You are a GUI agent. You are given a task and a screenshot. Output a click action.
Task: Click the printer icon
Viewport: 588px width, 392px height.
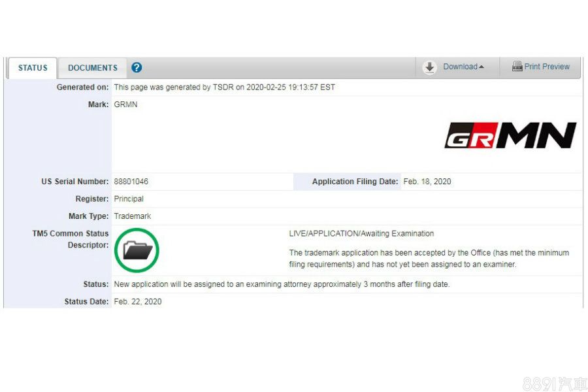tap(517, 67)
